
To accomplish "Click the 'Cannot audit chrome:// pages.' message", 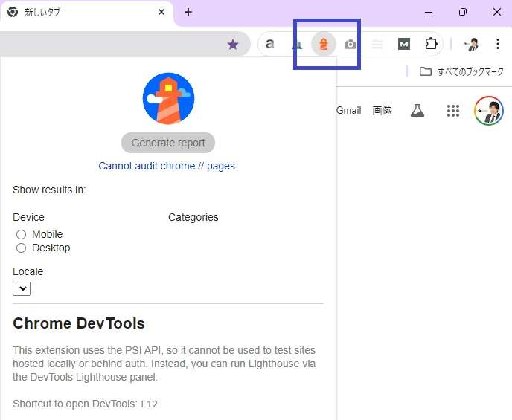I will [168, 166].
